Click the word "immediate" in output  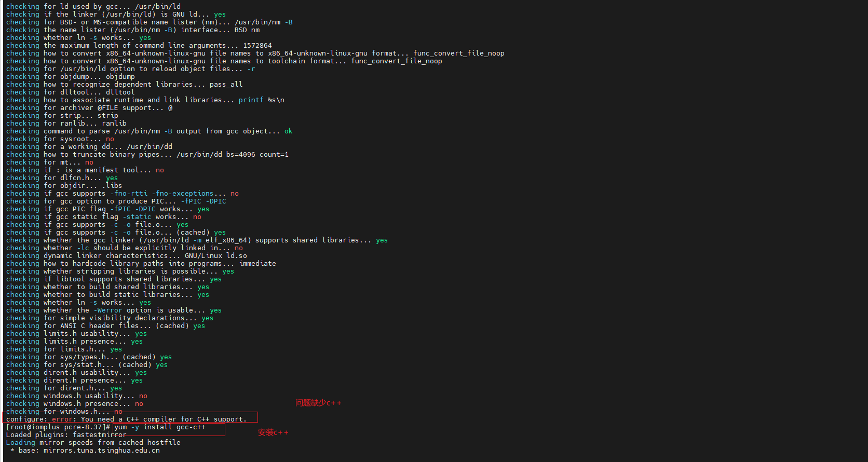(257, 264)
